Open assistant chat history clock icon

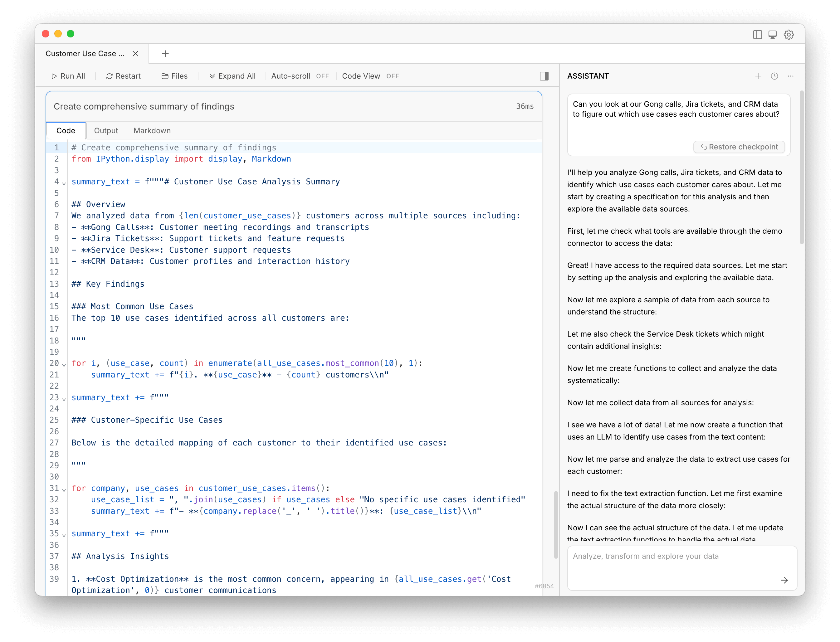[774, 76]
